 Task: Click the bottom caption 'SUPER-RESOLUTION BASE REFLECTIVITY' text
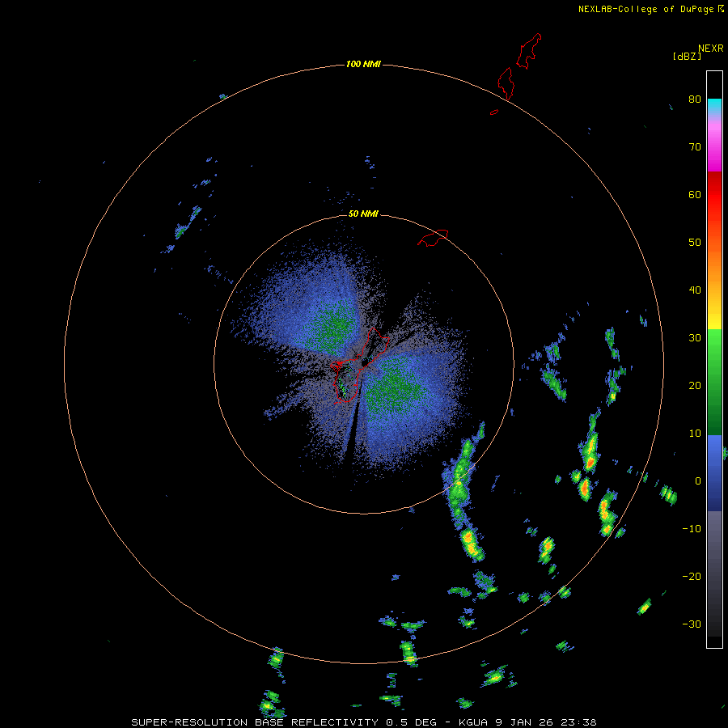point(255,722)
